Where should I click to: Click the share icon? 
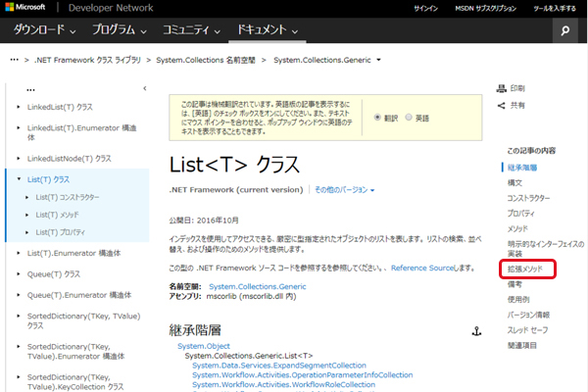click(x=502, y=106)
